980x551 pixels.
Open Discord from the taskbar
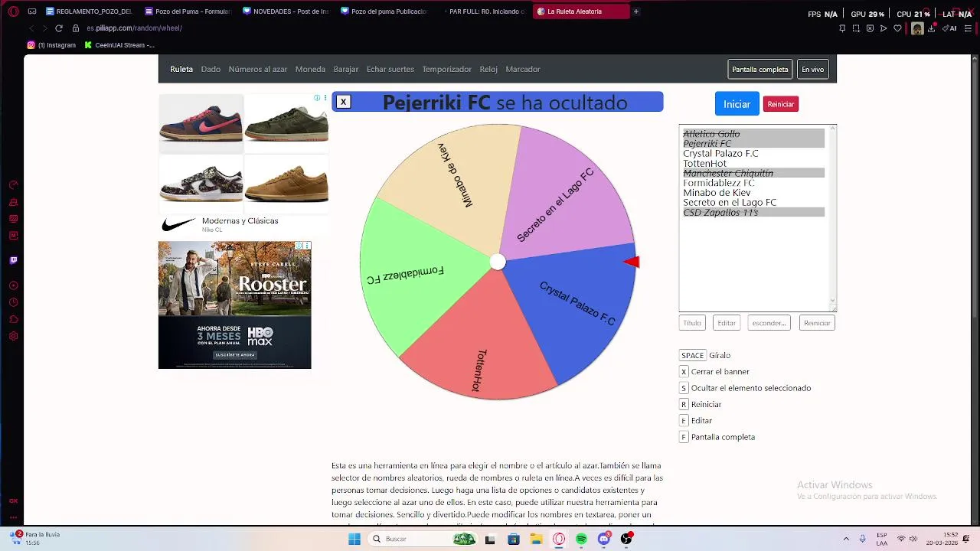point(603,539)
